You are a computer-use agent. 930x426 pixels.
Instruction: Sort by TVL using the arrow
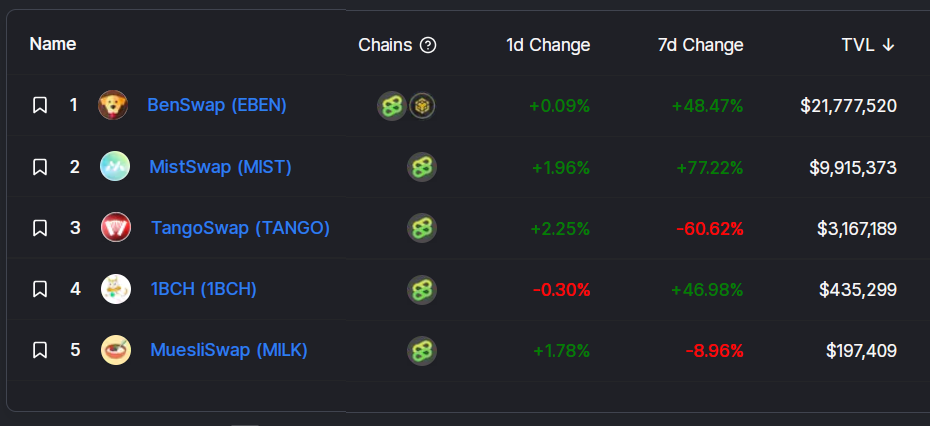click(888, 45)
